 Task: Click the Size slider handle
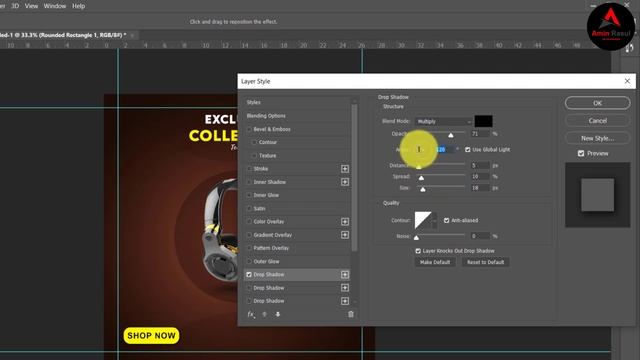pyautogui.click(x=423, y=189)
